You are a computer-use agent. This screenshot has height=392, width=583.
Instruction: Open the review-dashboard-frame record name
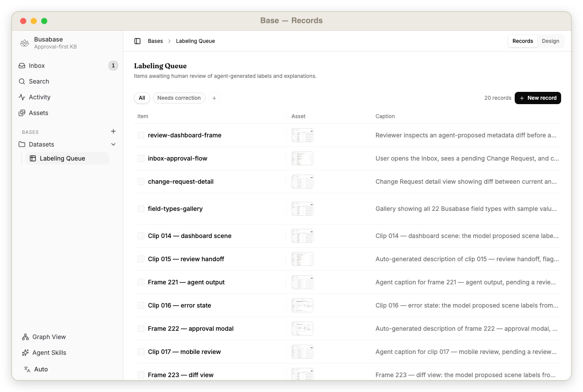tap(185, 135)
